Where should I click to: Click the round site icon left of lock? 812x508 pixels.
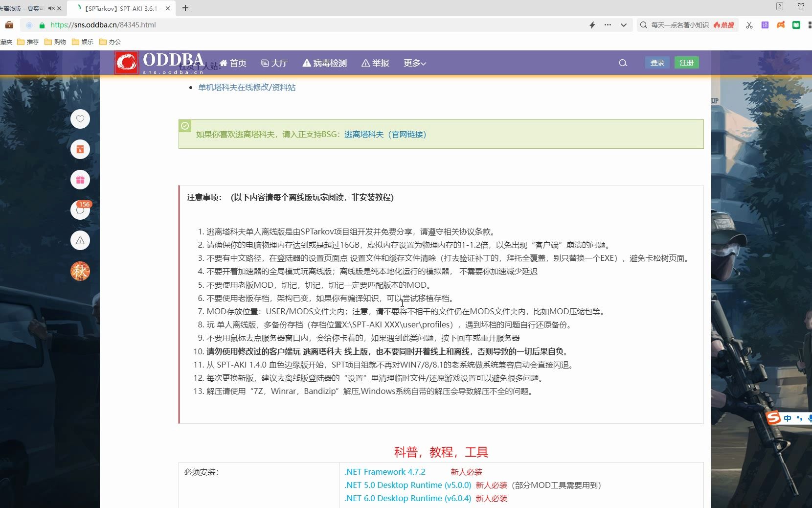point(29,25)
